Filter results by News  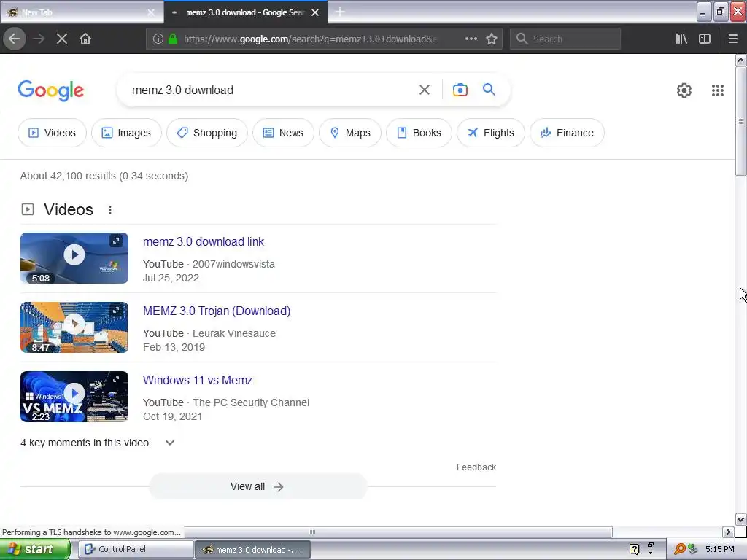coord(283,133)
